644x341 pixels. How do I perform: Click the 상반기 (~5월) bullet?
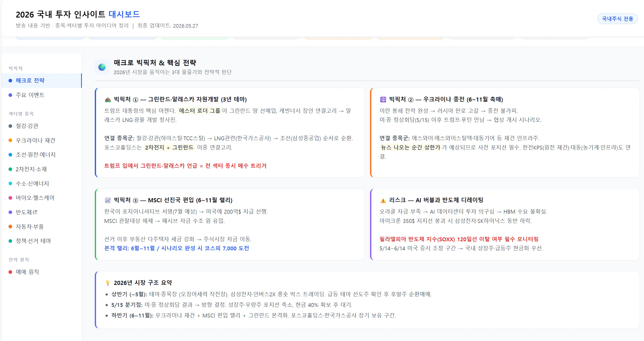coord(271,294)
